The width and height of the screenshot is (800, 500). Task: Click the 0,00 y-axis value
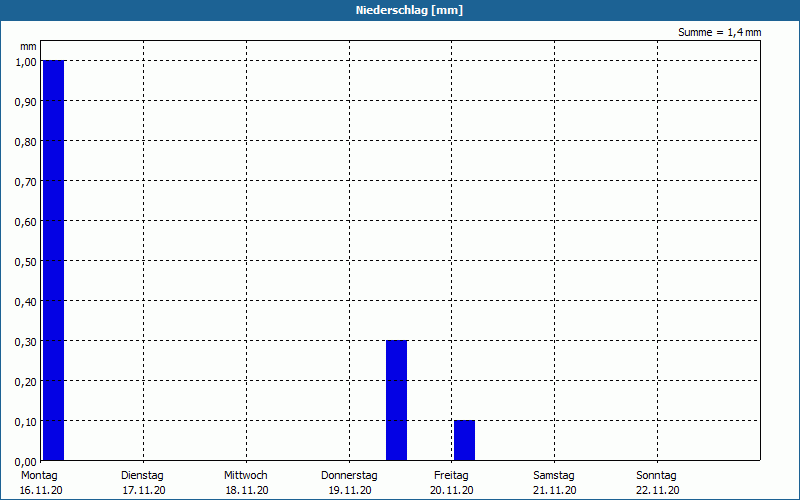point(26,462)
